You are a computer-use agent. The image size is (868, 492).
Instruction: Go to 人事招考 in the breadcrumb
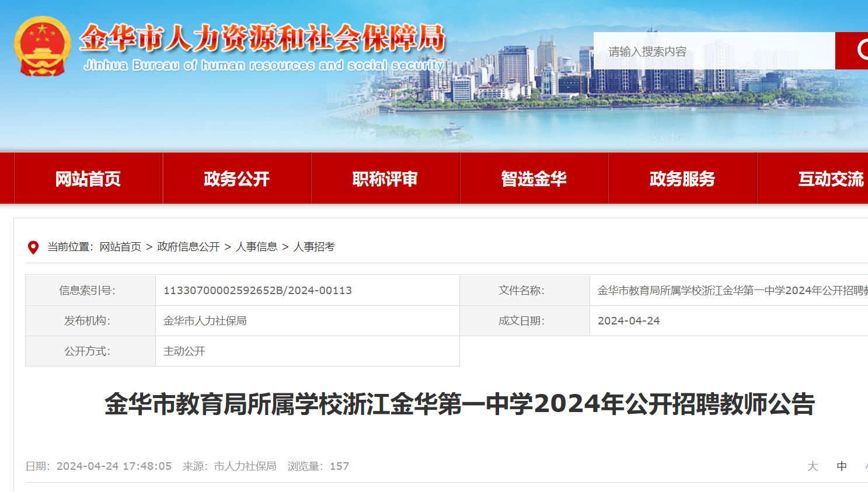point(314,247)
